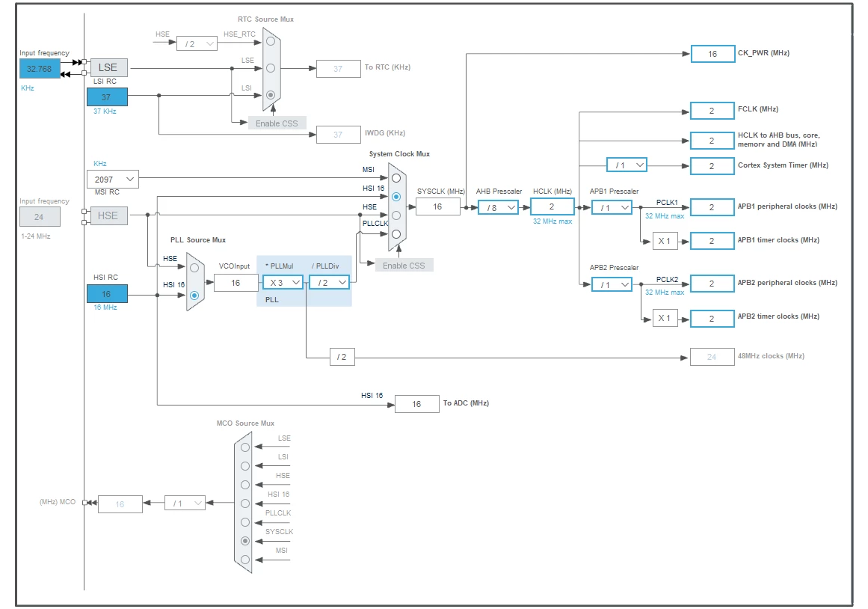
Task: Open the PLLMul X 3 dropdown
Action: [283, 283]
